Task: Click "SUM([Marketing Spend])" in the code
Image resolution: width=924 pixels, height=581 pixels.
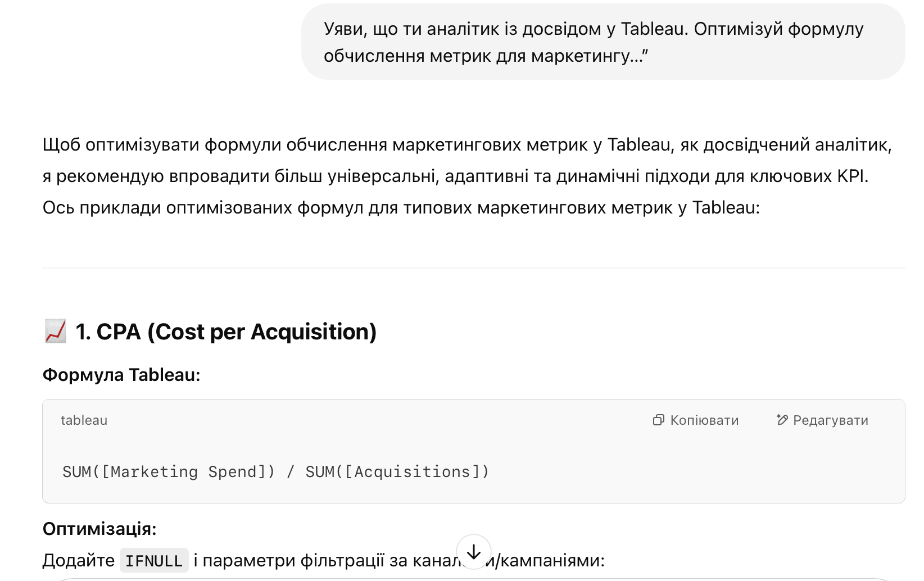Action: (169, 471)
